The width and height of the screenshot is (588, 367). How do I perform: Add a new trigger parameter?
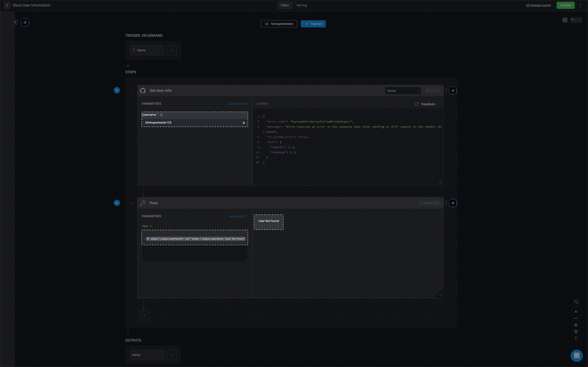(x=171, y=50)
